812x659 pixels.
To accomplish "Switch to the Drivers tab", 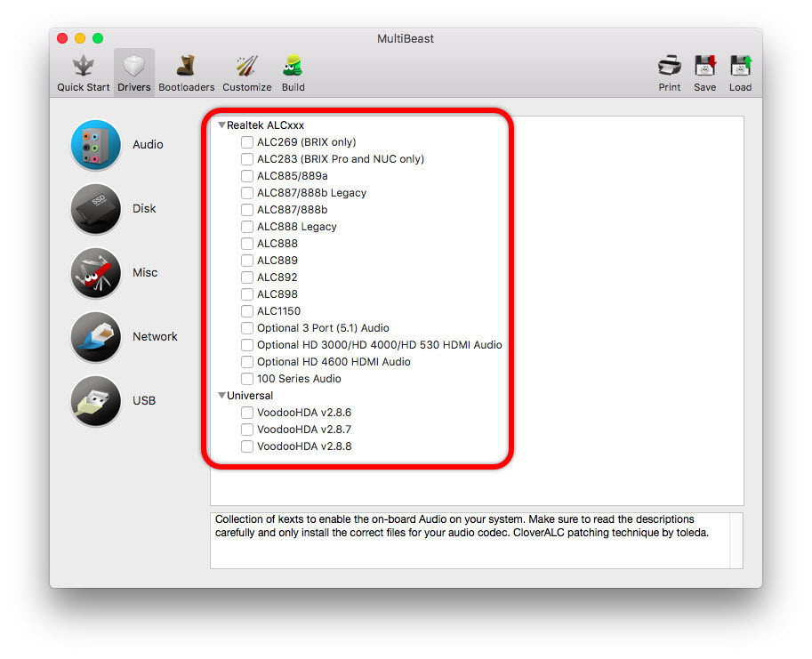I will (134, 72).
